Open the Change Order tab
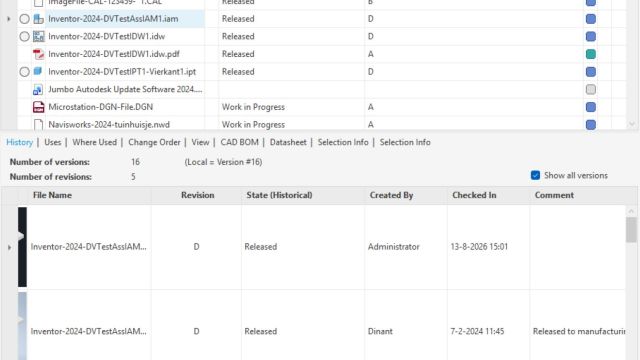This screenshot has height=360, width=640. [154, 142]
